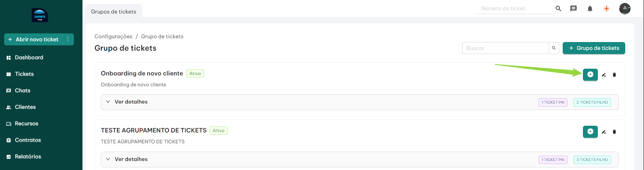This screenshot has height=170, width=644.
Task: Switch to the Grupos de tickets tab
Action: pos(114,12)
